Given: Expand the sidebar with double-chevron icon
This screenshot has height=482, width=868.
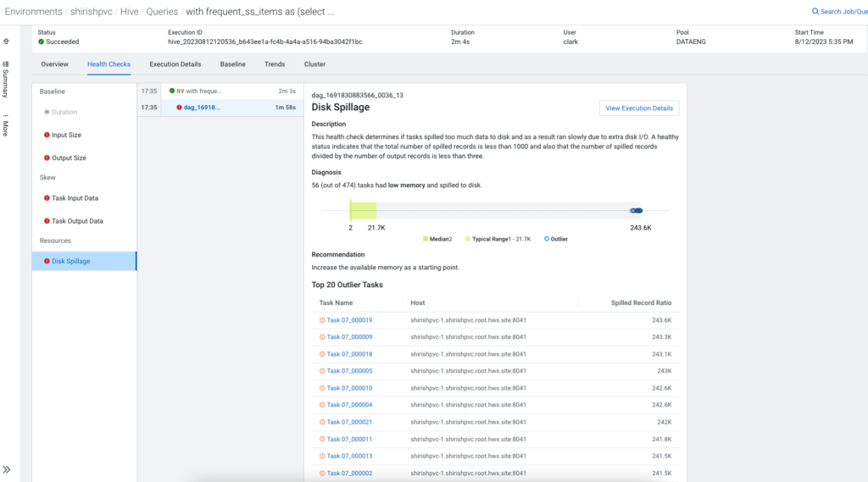Looking at the screenshot, I should [x=7, y=469].
